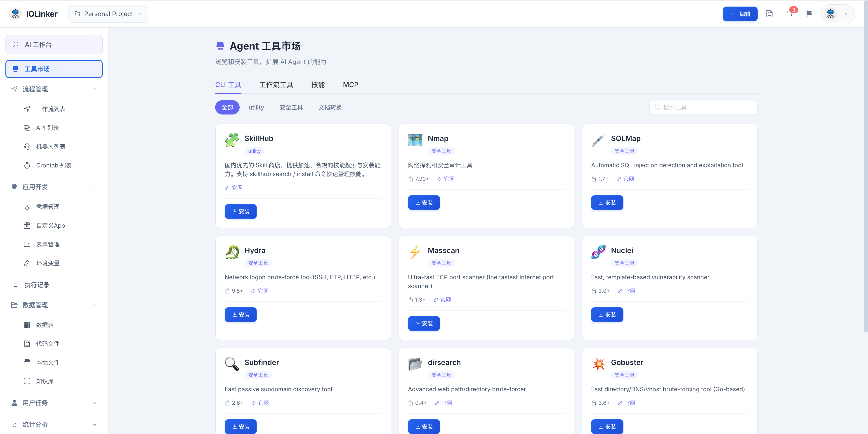
Task: Filter by 安全工具 category
Action: click(291, 107)
